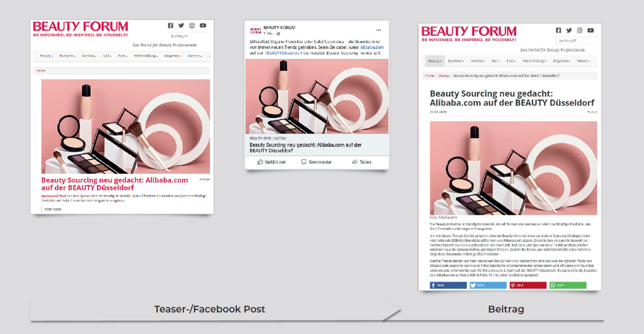Open the three-dot menu on Facebook post
The height and width of the screenshot is (334, 644).
(x=378, y=30)
